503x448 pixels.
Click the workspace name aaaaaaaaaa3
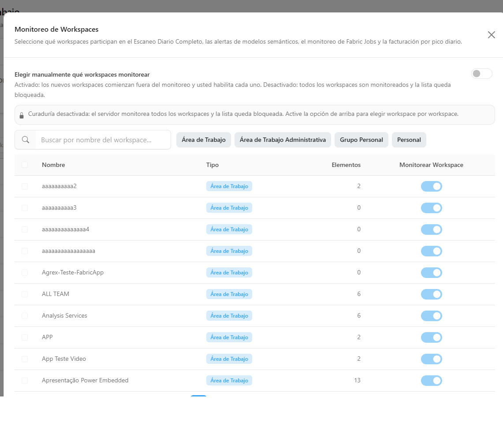click(x=59, y=207)
